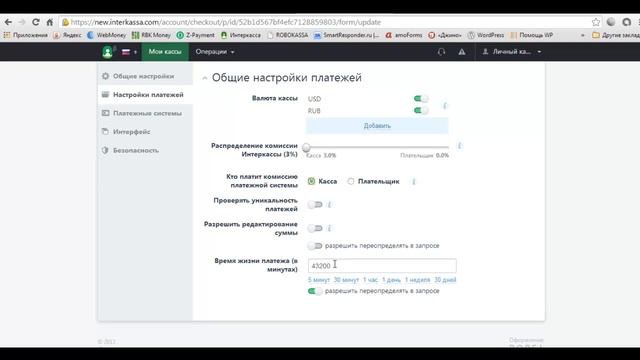
Task: Open the notifications bell icon
Action: coord(441,52)
